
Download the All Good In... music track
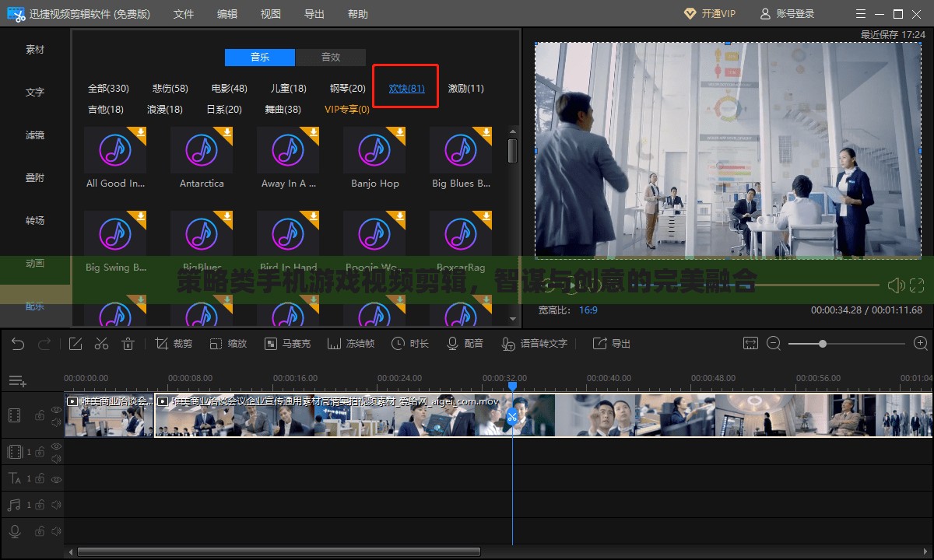coord(141,132)
